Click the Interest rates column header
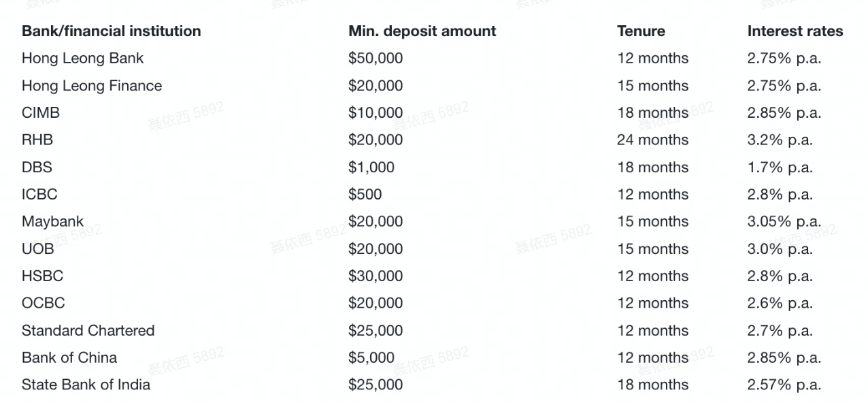Image resolution: width=868 pixels, height=403 pixels. coord(795,31)
